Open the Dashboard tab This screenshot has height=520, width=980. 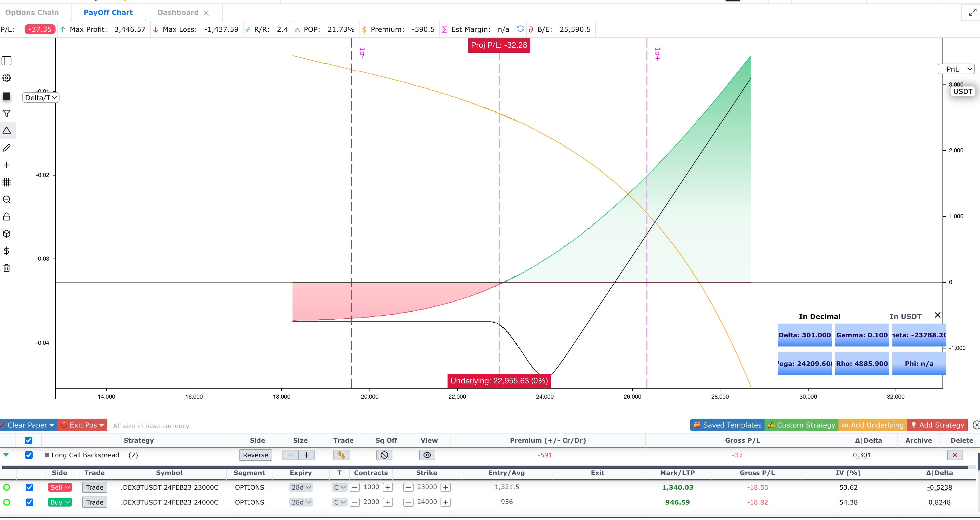click(178, 13)
